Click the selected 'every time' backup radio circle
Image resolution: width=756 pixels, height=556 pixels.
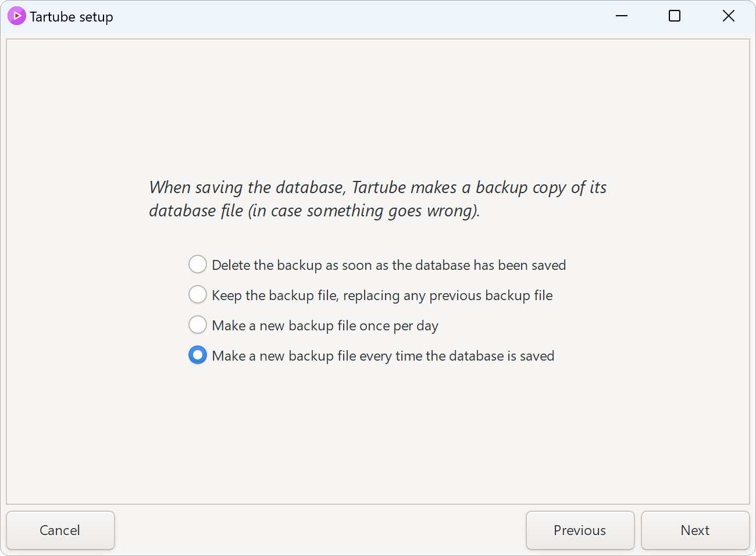[198, 355]
